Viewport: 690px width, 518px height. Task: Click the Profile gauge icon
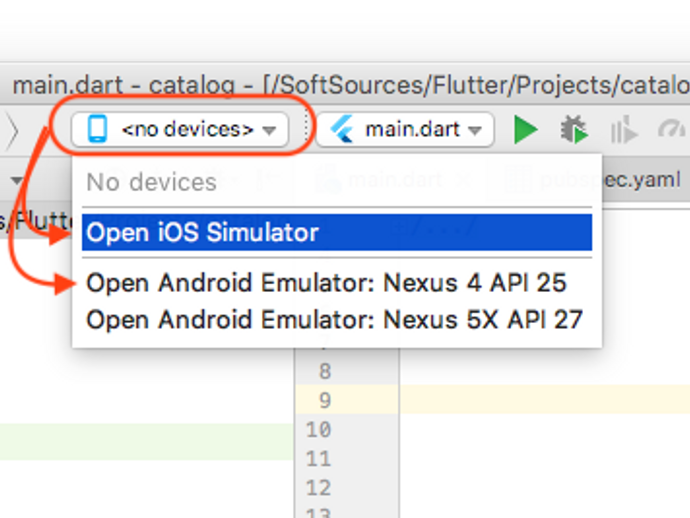[x=672, y=130]
